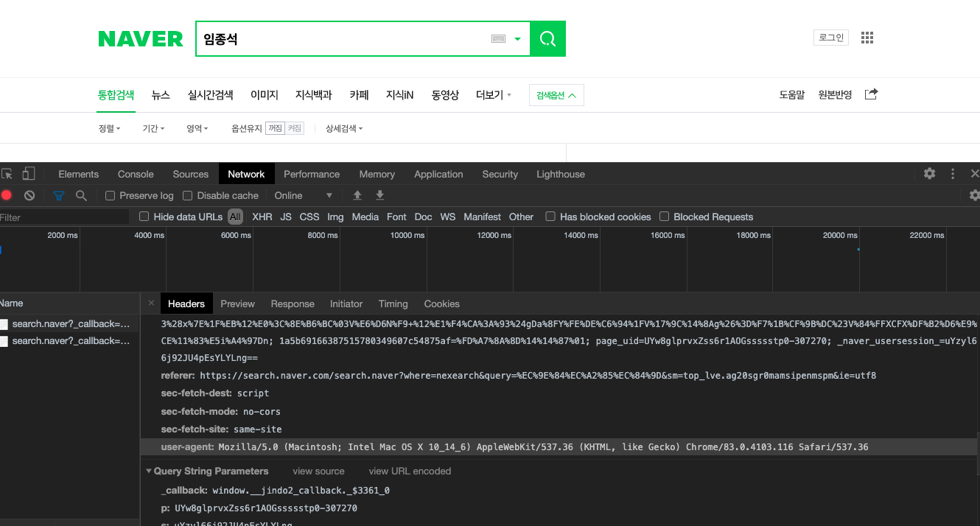Screen dimensions: 980x526
Task: Toggle the network filter funnel icon
Action: point(59,195)
